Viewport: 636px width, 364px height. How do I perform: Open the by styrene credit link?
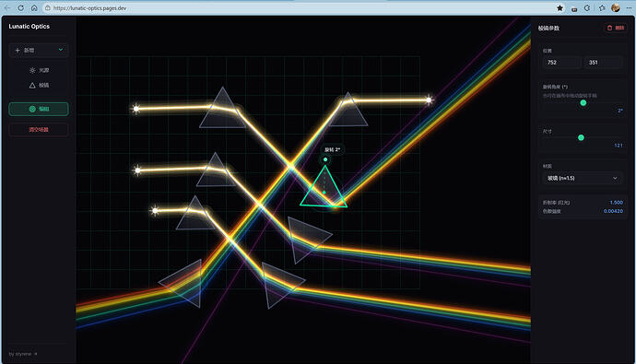(23, 354)
